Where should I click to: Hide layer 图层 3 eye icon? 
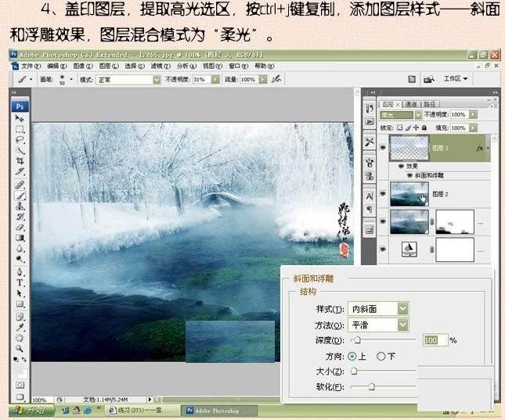coord(383,148)
